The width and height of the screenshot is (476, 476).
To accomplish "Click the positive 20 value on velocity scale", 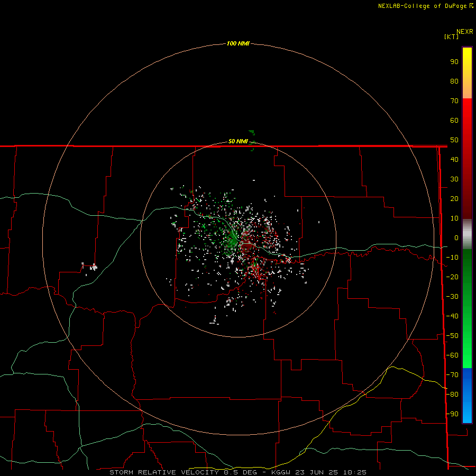I will click(454, 198).
